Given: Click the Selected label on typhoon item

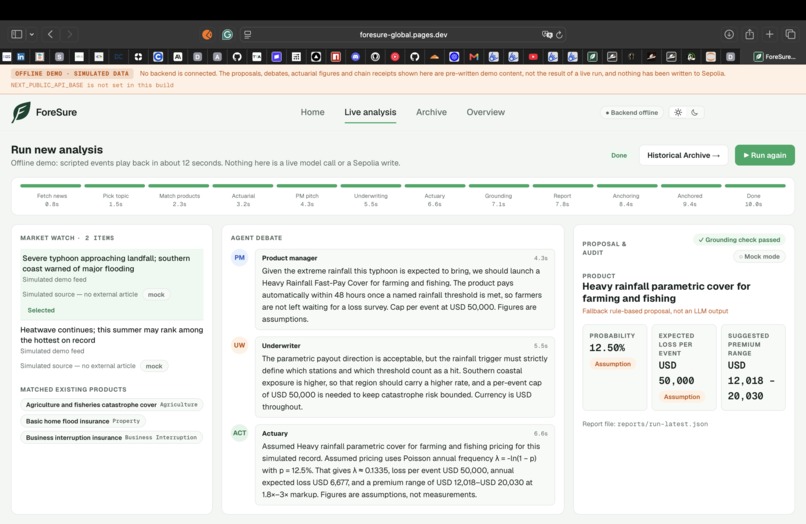Looking at the screenshot, I should point(41,310).
